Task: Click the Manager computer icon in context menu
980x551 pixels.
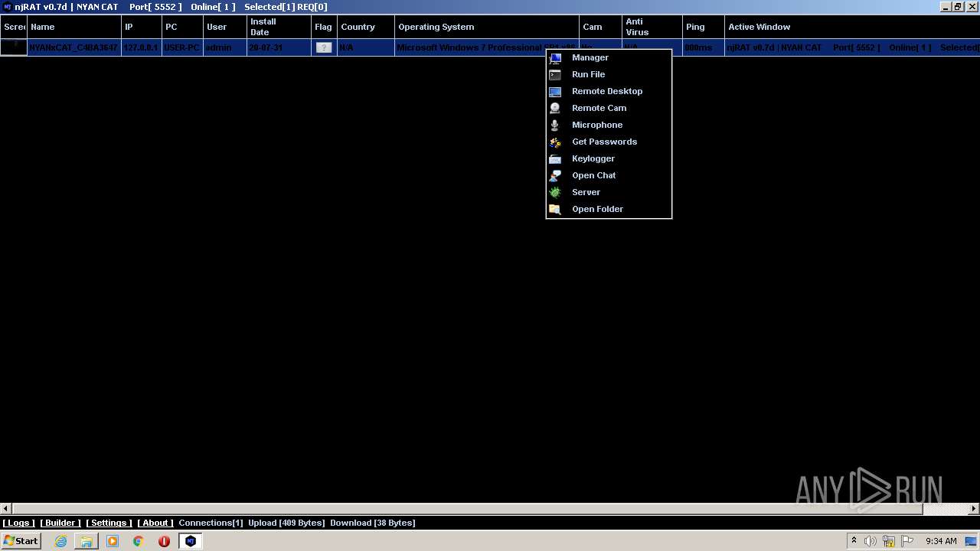Action: (x=555, y=57)
